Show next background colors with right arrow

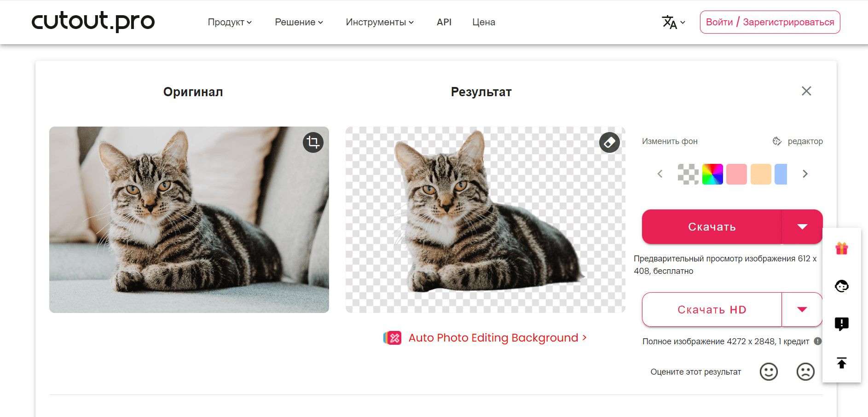(x=805, y=174)
